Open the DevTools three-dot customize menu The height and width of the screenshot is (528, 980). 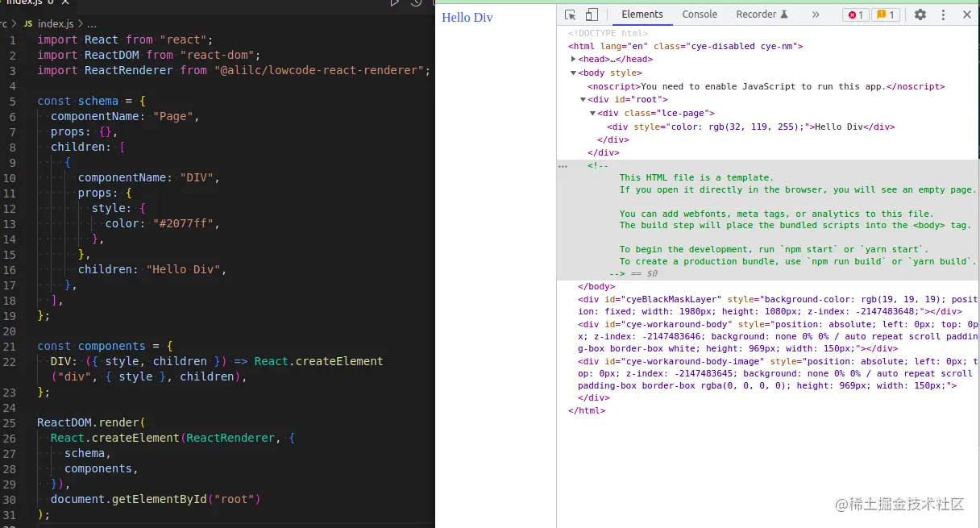[x=945, y=15]
